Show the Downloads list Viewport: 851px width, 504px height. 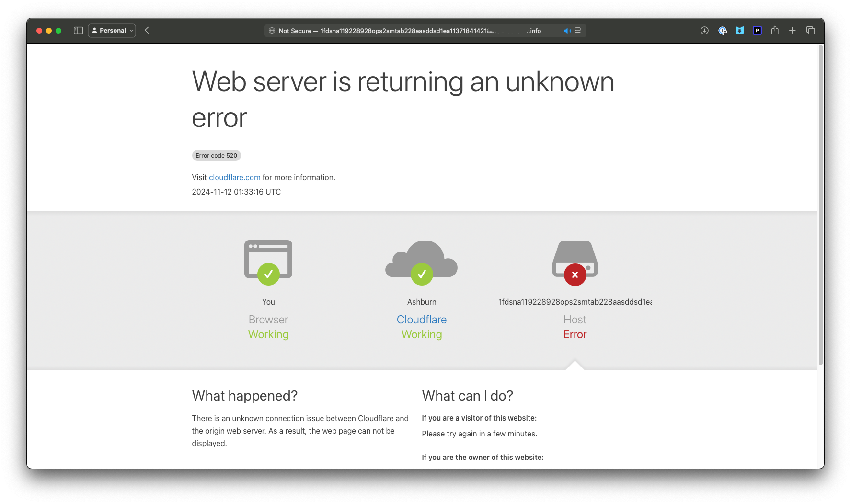[x=704, y=31]
